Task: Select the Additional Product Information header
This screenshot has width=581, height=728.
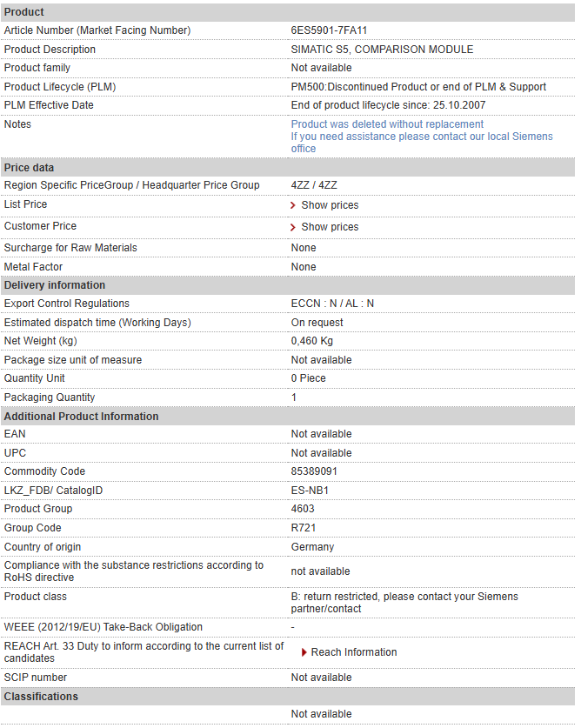Action: pos(288,417)
